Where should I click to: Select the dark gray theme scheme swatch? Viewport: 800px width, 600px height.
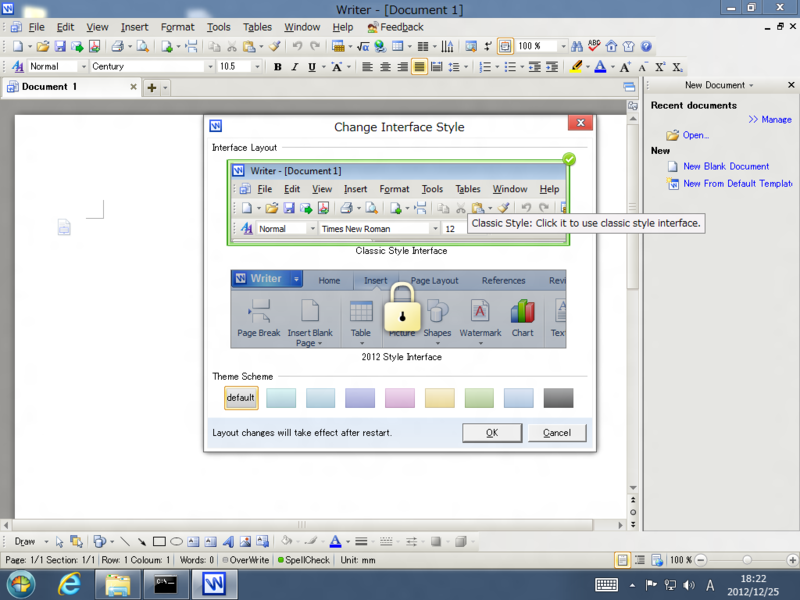click(558, 398)
